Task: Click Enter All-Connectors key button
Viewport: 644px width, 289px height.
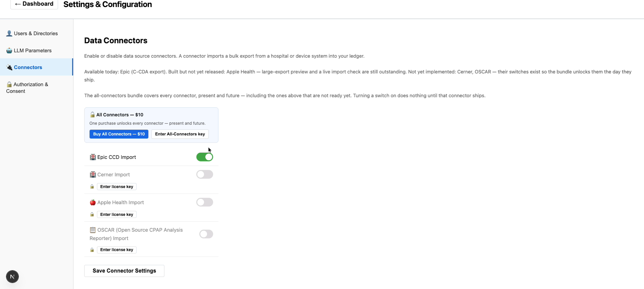Action: point(180,134)
